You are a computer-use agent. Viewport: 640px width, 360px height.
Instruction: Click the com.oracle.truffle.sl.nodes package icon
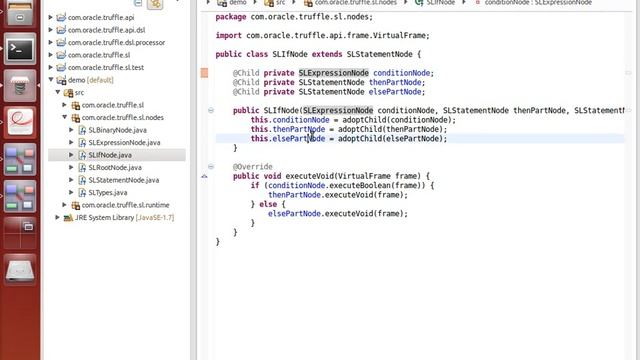[x=76, y=118]
